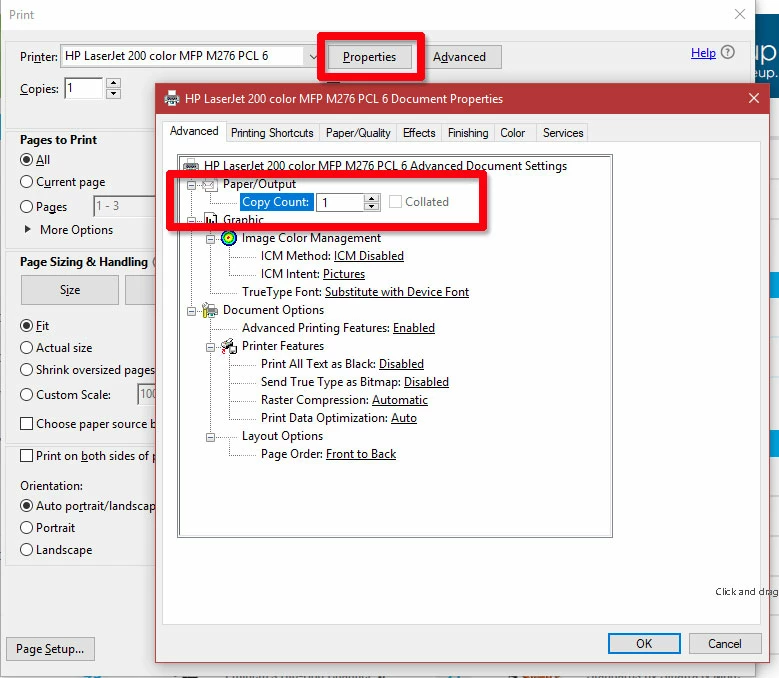The height and width of the screenshot is (678, 779).
Task: Click Cancel in Document Properties
Action: pyautogui.click(x=725, y=644)
